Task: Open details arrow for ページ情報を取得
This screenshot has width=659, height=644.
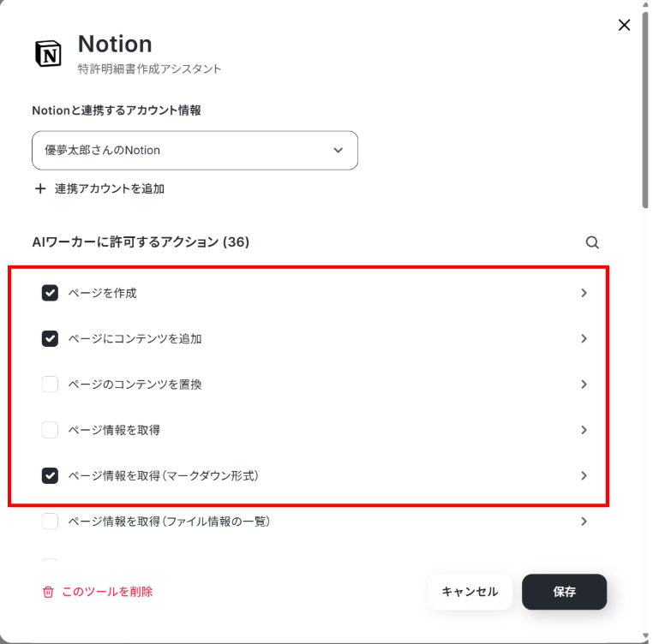Action: pyautogui.click(x=584, y=430)
